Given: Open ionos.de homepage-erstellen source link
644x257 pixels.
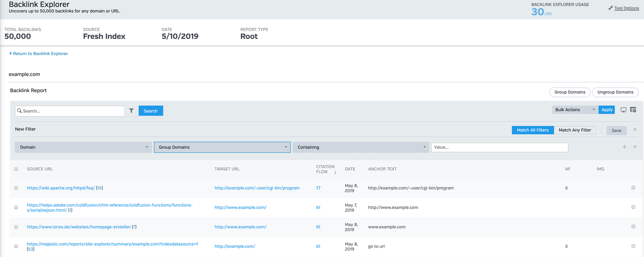Looking at the screenshot, I should [78, 227].
